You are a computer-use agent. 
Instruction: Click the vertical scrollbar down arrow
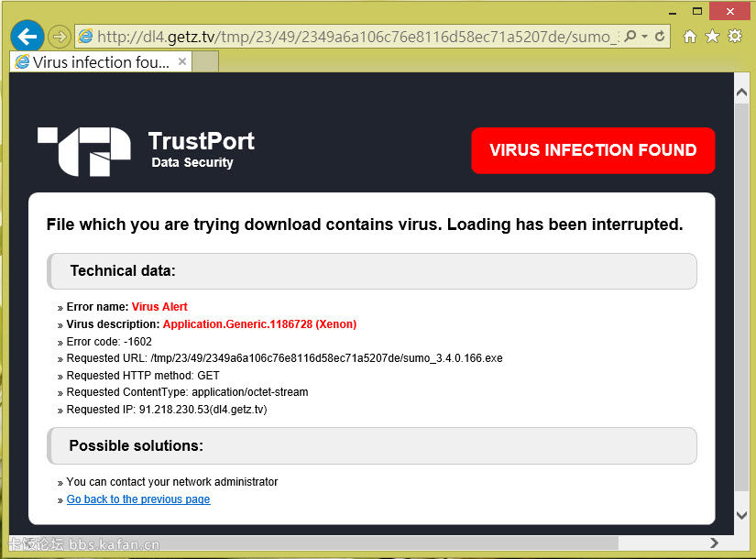742,516
